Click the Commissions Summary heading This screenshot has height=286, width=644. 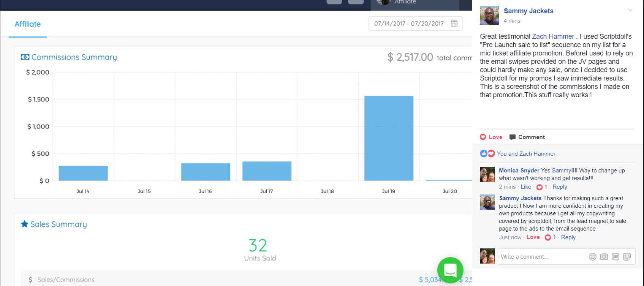point(74,57)
